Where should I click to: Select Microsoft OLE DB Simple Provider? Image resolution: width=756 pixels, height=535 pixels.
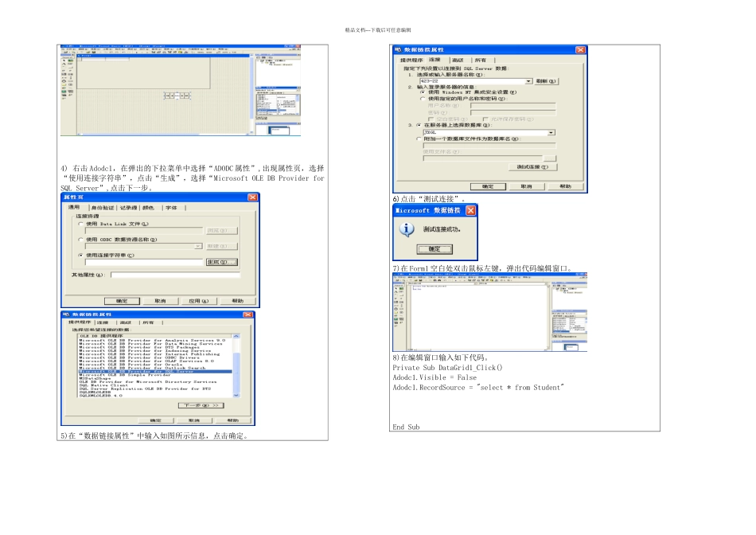pos(124,375)
